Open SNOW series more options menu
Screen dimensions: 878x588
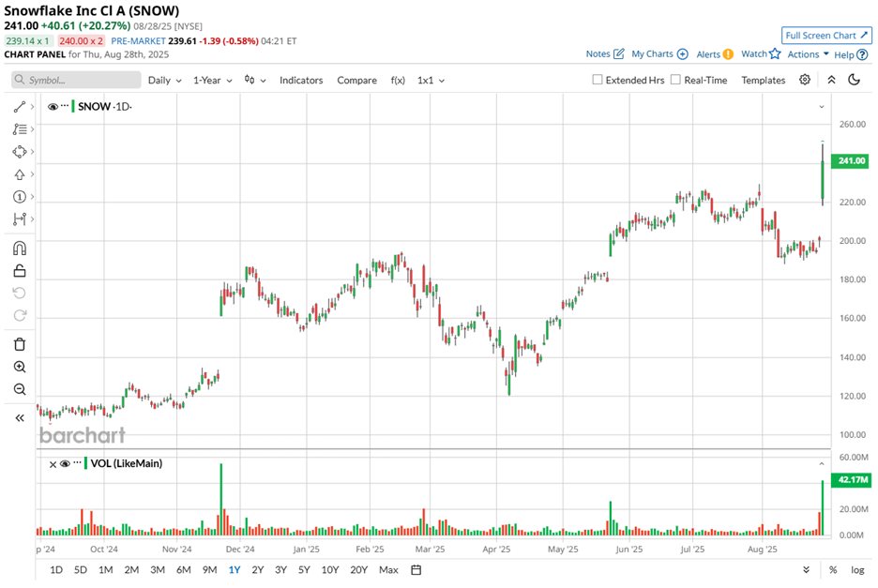65,105
